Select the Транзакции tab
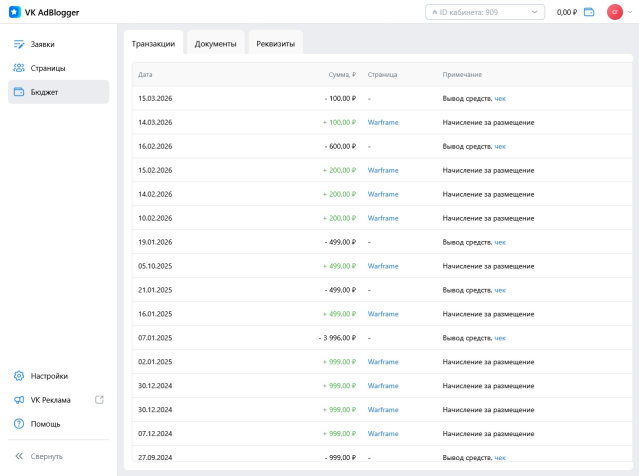639x476 pixels. coord(153,44)
